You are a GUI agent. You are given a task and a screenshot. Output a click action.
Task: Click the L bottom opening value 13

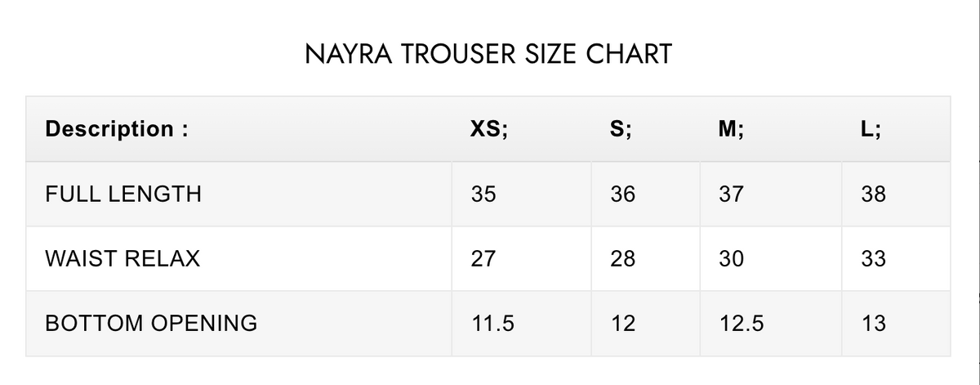click(873, 324)
